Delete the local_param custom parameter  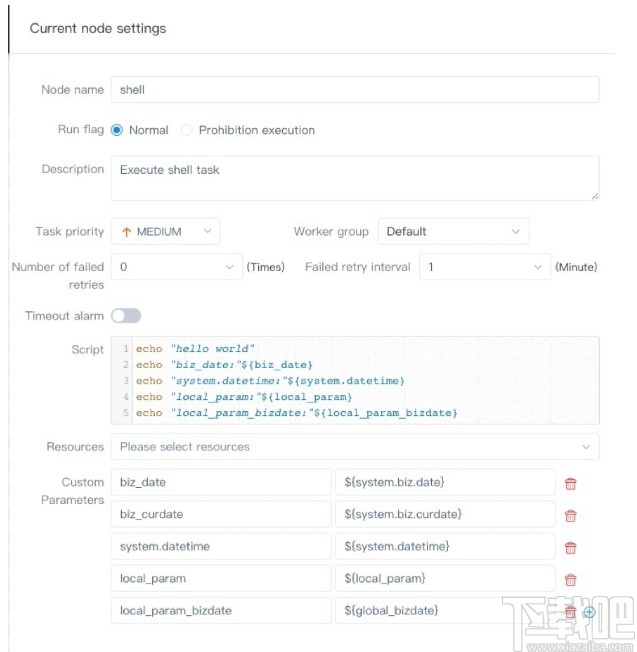click(x=570, y=579)
